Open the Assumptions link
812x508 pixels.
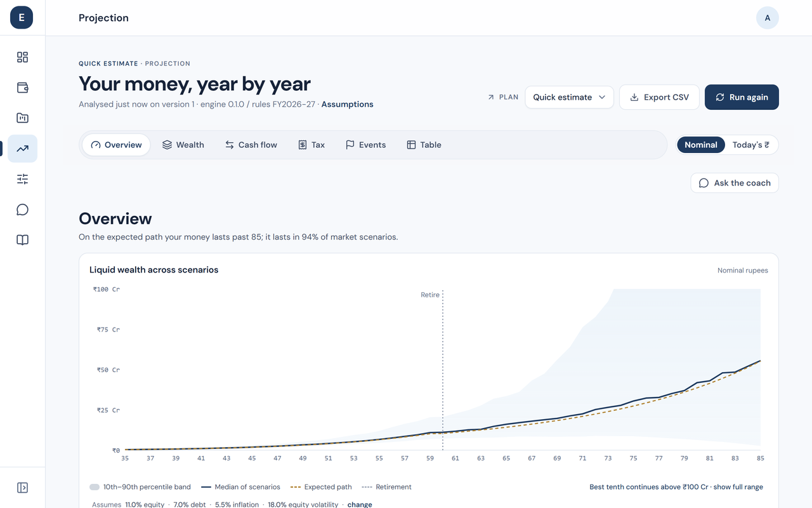pos(348,104)
